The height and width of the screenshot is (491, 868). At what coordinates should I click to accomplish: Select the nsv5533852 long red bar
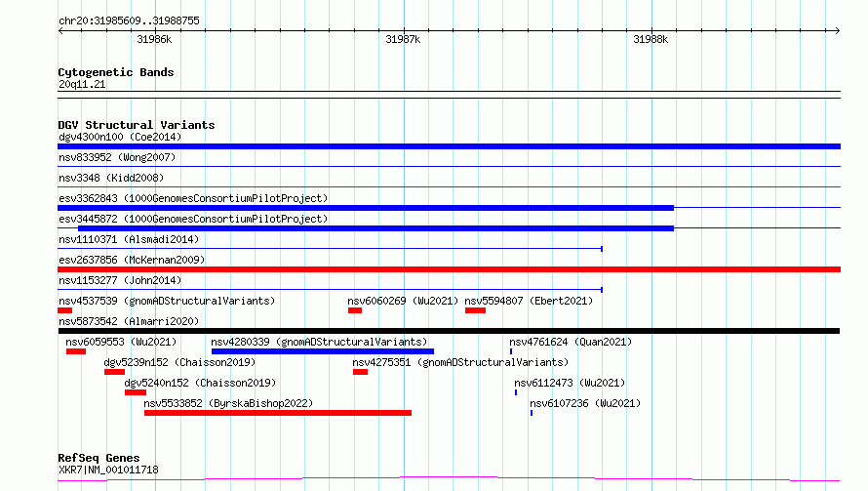[x=278, y=413]
